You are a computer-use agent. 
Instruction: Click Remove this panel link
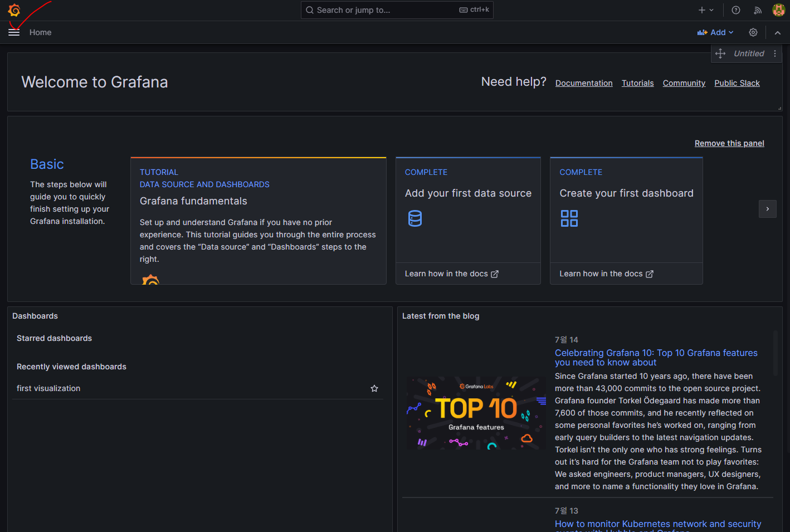[729, 143]
